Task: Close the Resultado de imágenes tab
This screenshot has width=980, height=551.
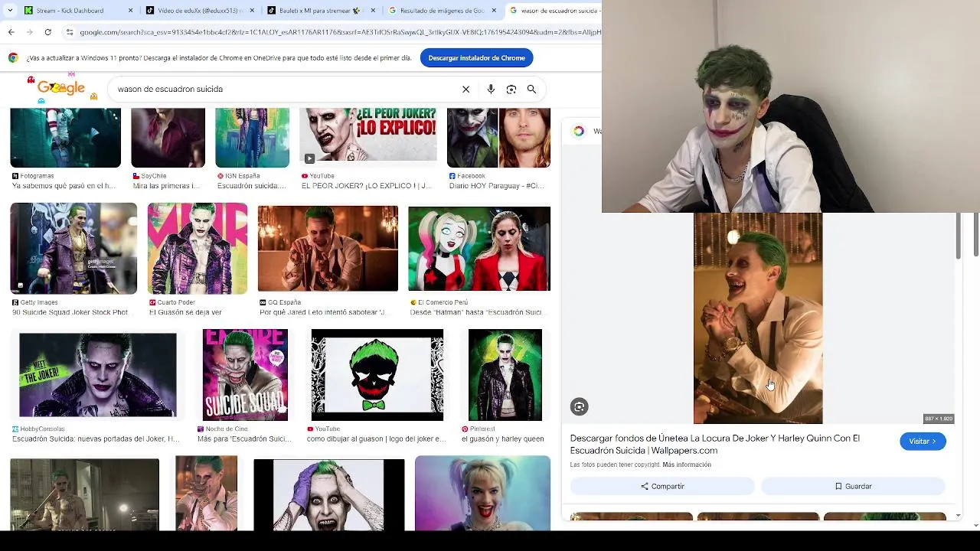Action: (494, 11)
